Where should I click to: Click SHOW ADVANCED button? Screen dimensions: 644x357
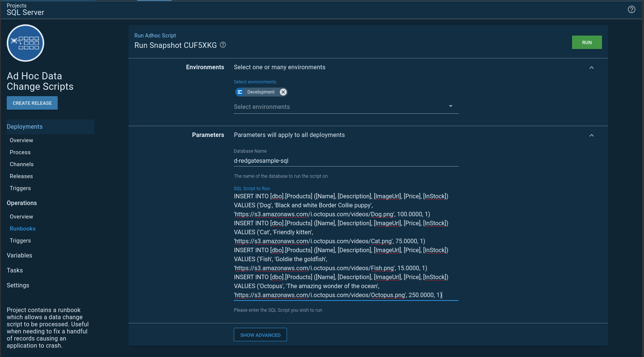[260, 335]
